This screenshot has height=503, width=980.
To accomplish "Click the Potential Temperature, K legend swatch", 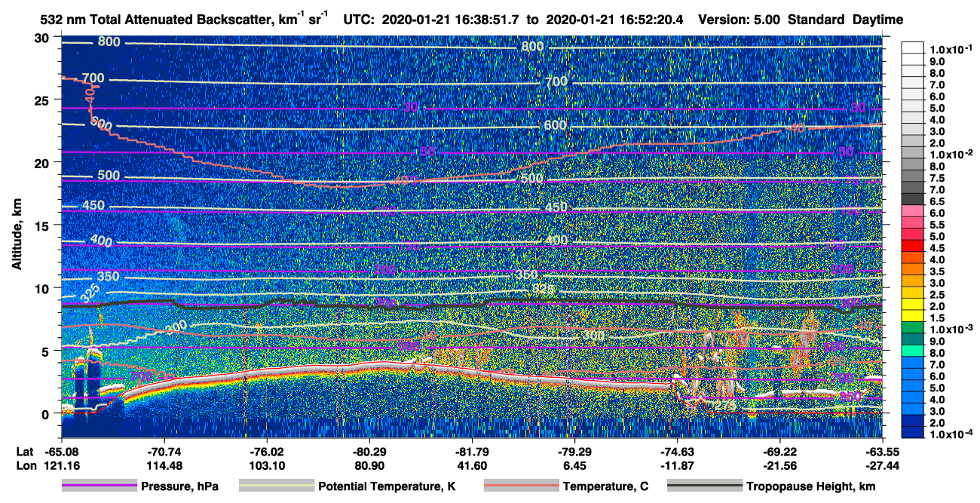I will [276, 486].
